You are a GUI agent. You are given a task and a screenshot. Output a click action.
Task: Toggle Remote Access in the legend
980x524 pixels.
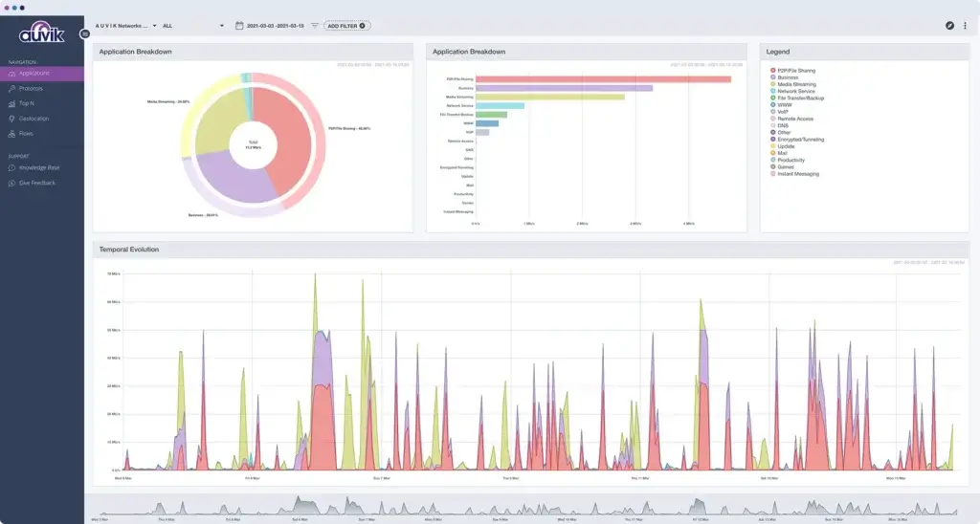point(791,119)
